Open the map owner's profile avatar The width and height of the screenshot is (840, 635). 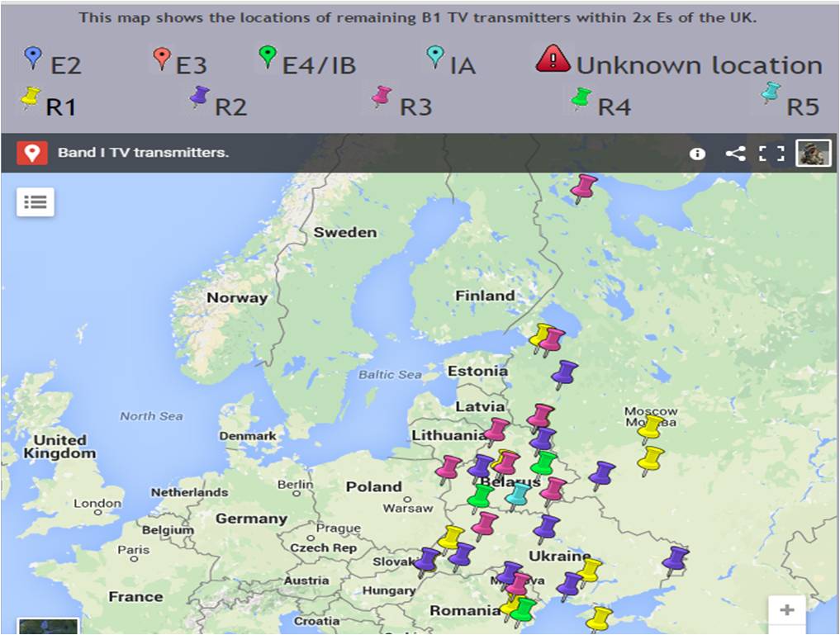[814, 153]
